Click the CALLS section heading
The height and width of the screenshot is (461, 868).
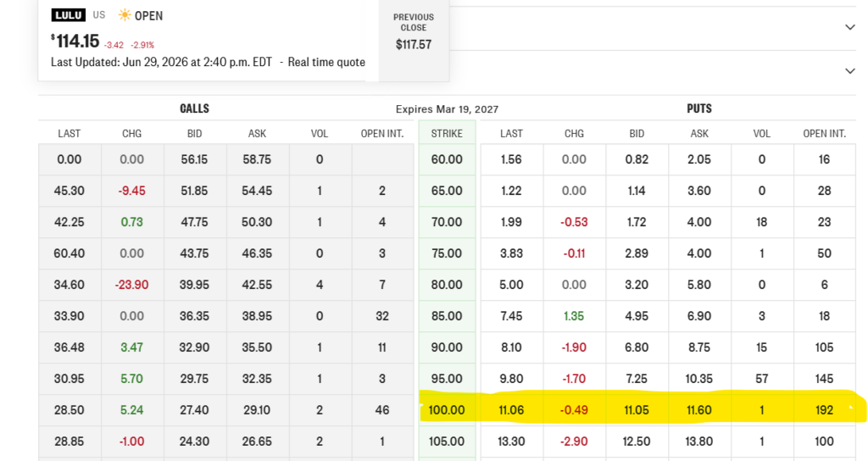[x=194, y=108]
